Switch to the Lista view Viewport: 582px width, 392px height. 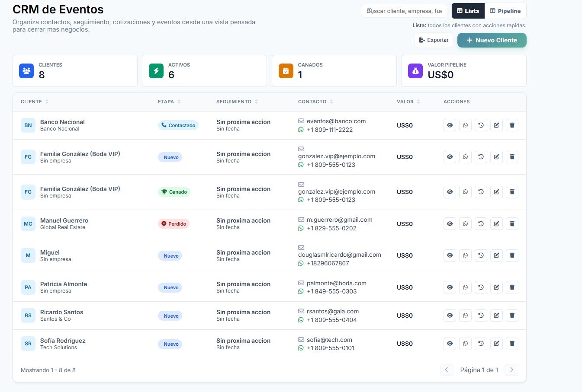tap(468, 11)
